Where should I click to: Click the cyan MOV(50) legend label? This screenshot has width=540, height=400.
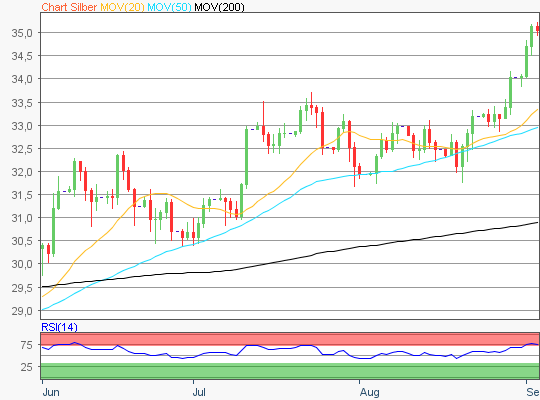(x=169, y=7)
